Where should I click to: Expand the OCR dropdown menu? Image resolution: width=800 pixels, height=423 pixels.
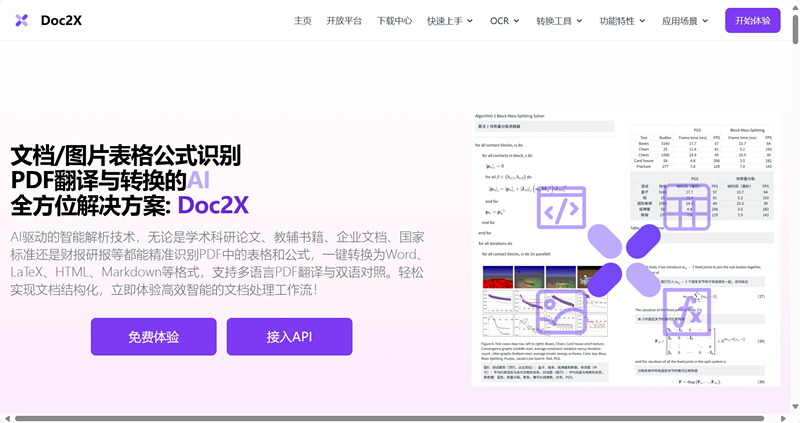click(x=505, y=21)
